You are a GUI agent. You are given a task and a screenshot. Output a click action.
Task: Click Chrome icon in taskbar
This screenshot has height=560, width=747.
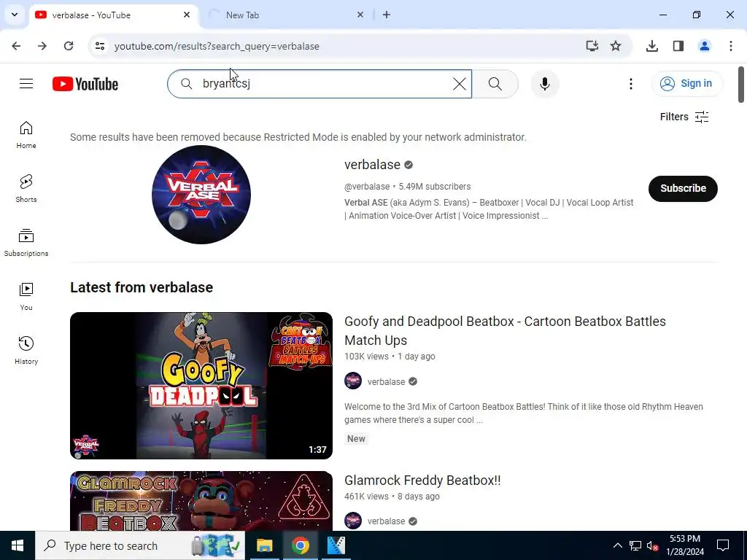pyautogui.click(x=300, y=545)
